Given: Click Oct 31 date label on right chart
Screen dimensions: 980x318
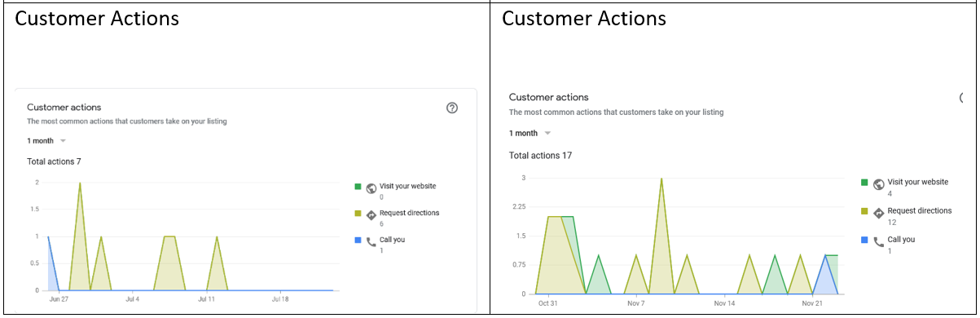Looking at the screenshot, I should (x=547, y=303).
